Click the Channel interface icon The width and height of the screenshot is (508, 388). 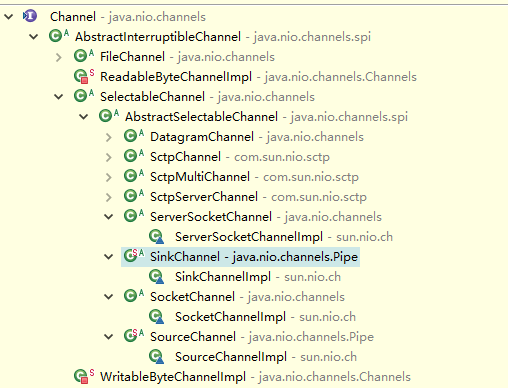coord(30,16)
